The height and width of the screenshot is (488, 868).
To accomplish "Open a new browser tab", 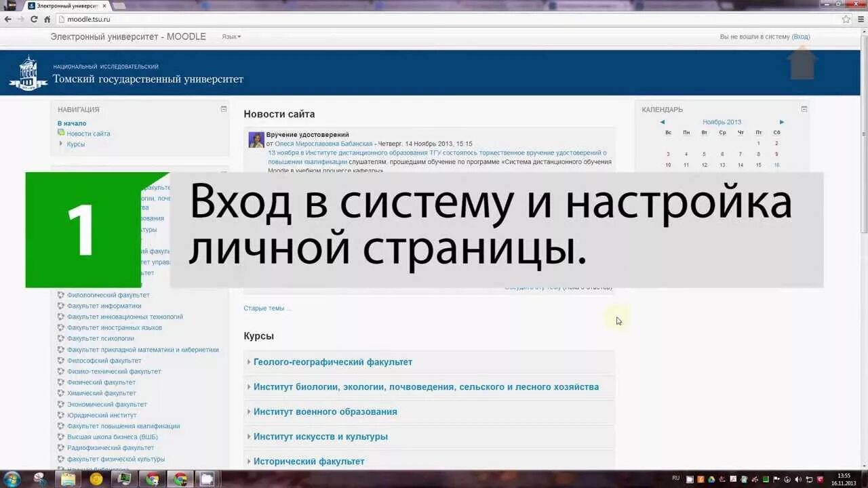I will click(119, 5).
